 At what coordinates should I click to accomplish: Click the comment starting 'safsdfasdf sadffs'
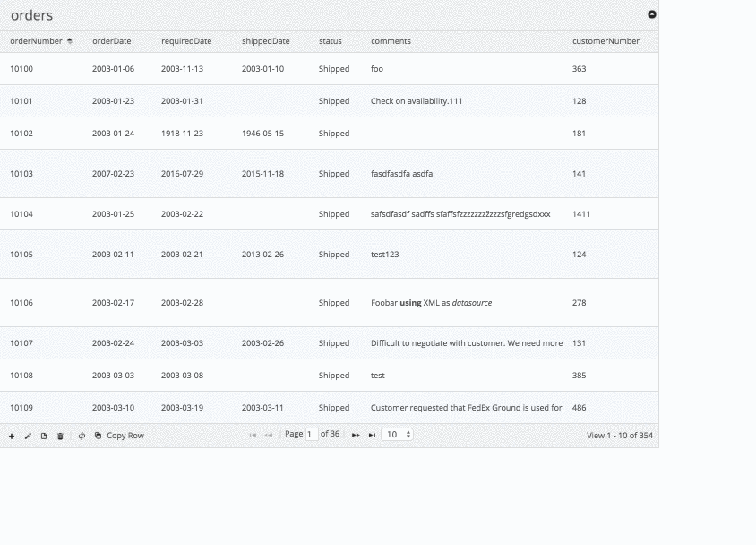coord(460,214)
